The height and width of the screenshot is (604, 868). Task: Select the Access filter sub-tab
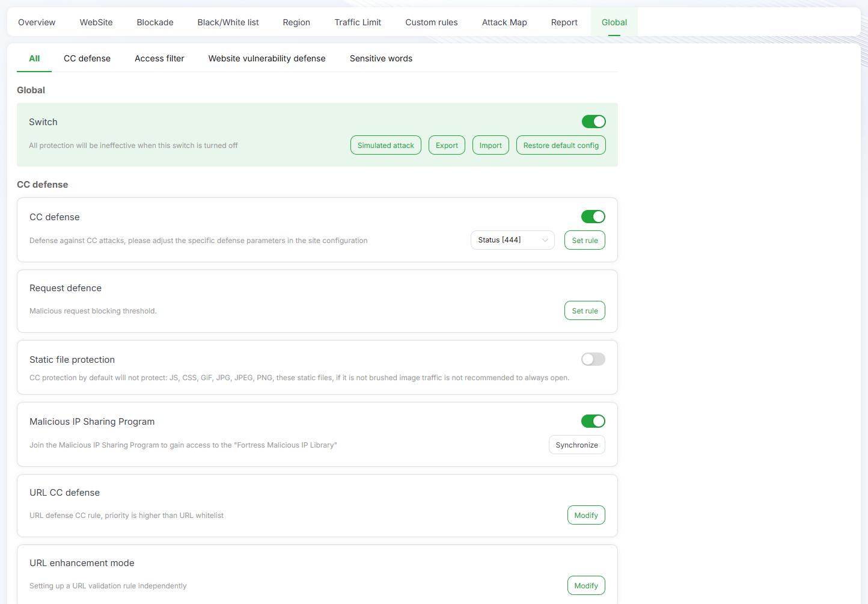point(159,58)
